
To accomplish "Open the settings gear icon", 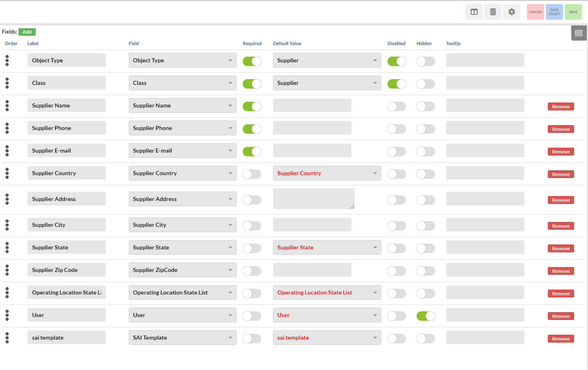I will click(511, 11).
